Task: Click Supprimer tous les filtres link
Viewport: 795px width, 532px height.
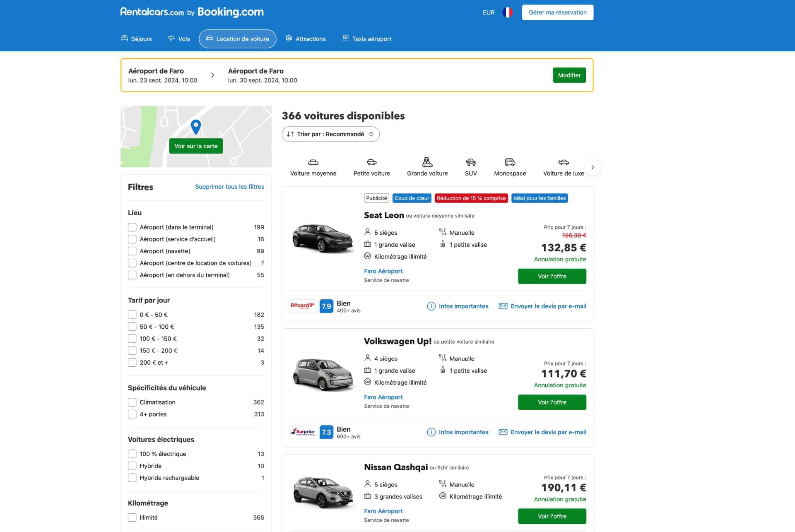Action: click(229, 187)
